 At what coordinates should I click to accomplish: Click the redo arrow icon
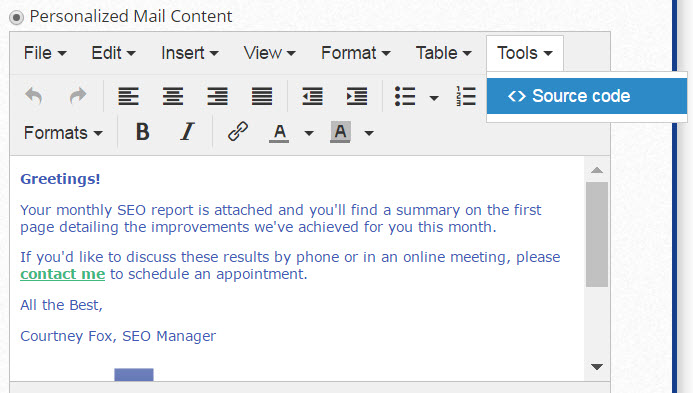point(78,96)
